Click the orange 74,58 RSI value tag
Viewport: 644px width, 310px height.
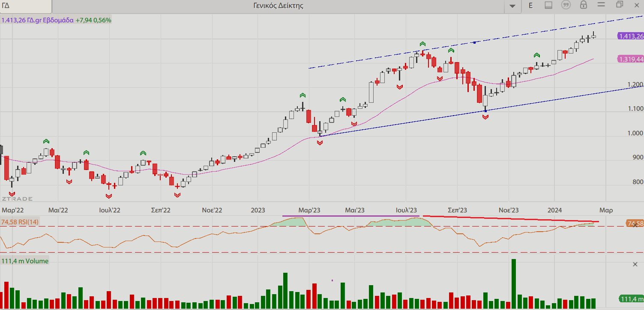click(635, 224)
